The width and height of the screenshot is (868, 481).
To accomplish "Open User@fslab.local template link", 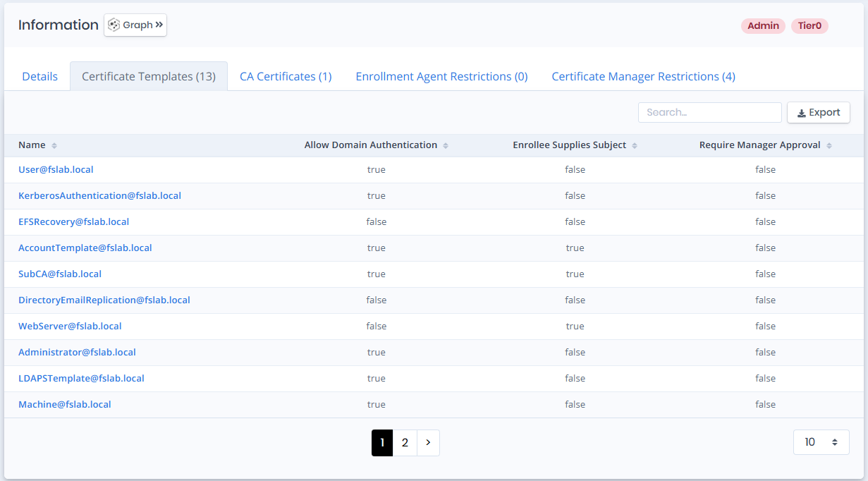I will pos(56,169).
